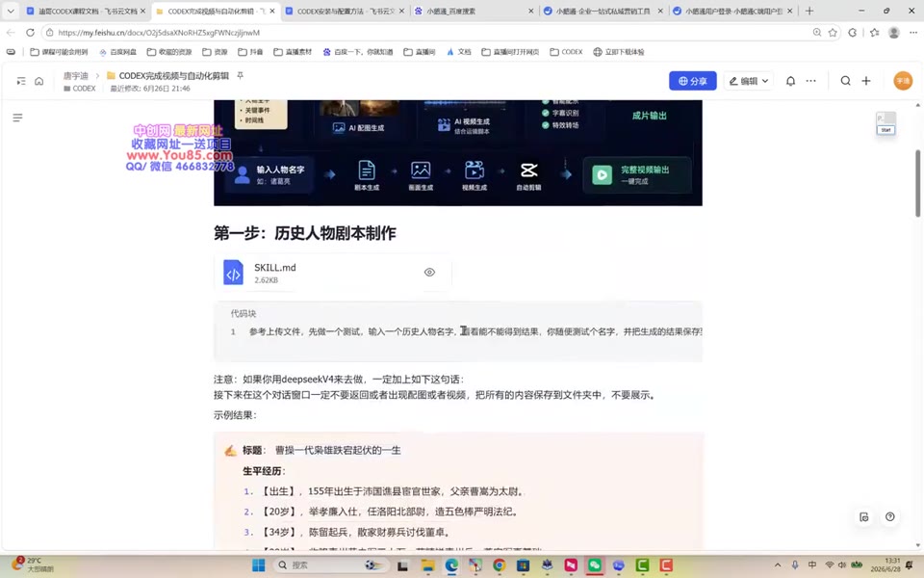924x578 pixels.
Task: Click the Start presentation thumbnail
Action: pyautogui.click(x=885, y=123)
